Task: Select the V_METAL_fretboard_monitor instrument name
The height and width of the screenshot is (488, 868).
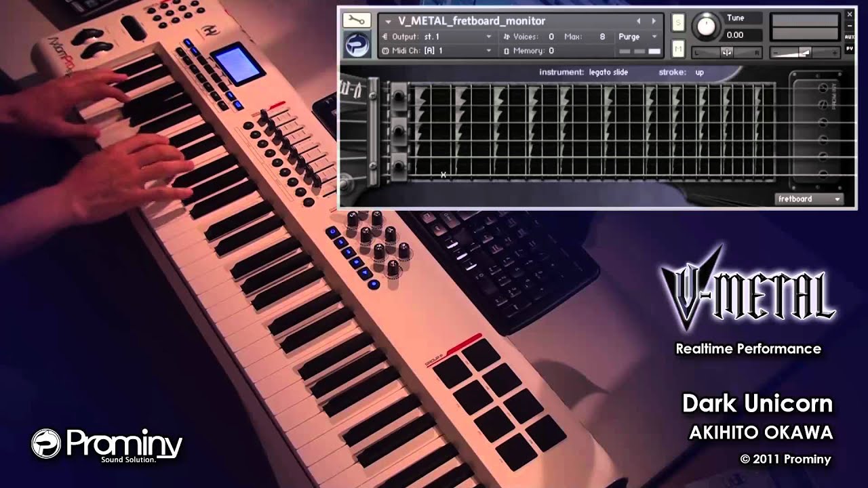Action: (x=471, y=21)
